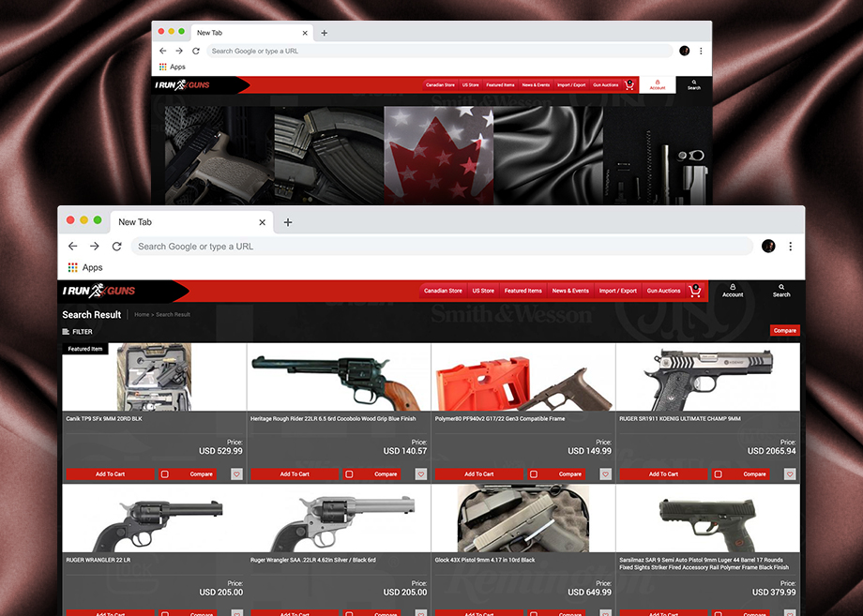
Task: Open Import / Export in the front window
Action: pyautogui.click(x=617, y=291)
